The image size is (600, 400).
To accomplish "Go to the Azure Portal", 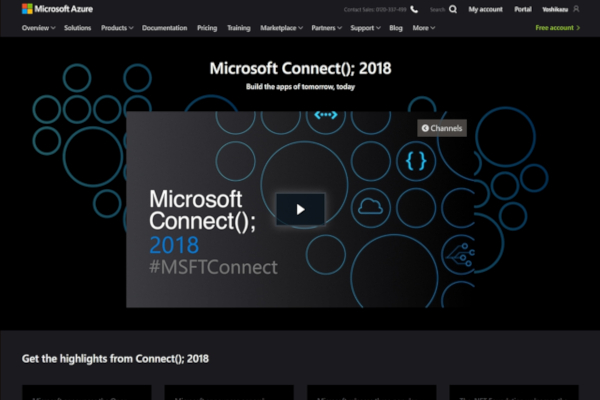I will coord(523,9).
